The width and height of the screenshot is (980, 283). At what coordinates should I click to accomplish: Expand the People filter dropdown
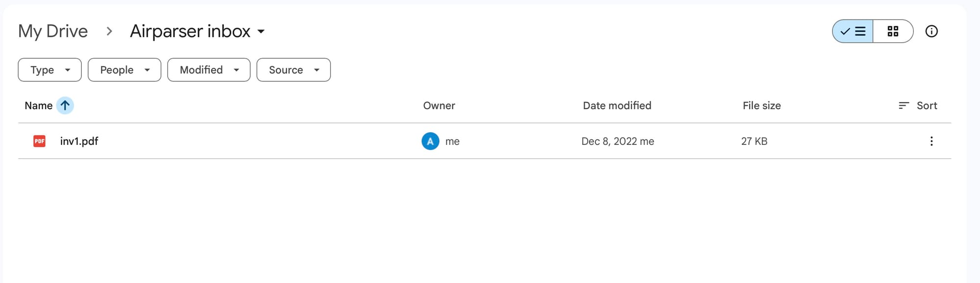tap(124, 70)
